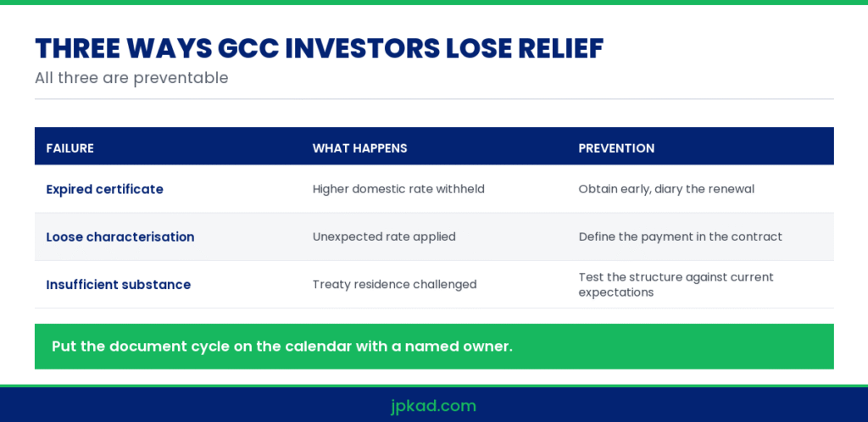Viewport: 868px width, 422px height.
Task: Select the FAILURE column header
Action: pyautogui.click(x=70, y=148)
